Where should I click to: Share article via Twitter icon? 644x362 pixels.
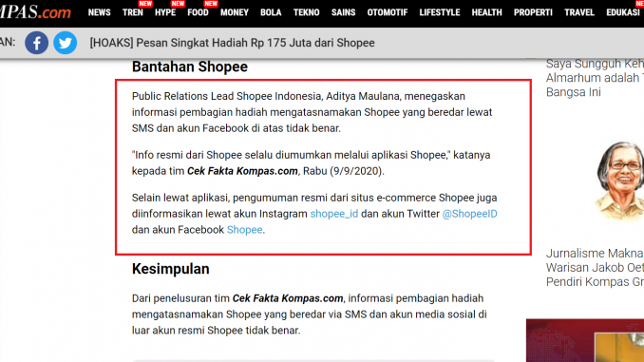[x=65, y=43]
